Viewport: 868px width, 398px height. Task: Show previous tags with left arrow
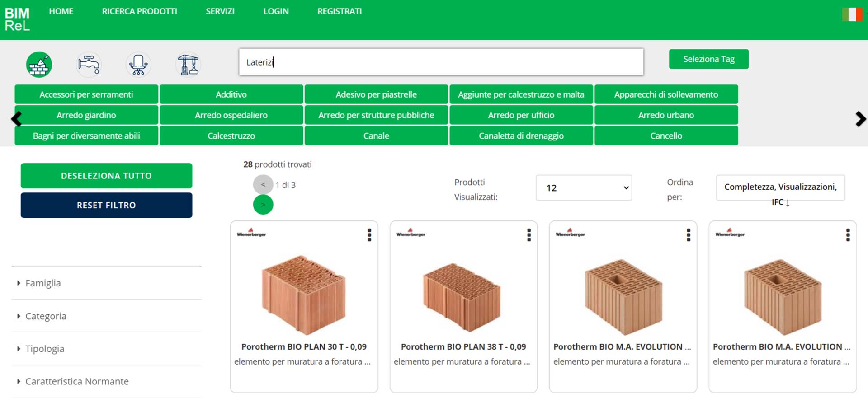point(16,119)
